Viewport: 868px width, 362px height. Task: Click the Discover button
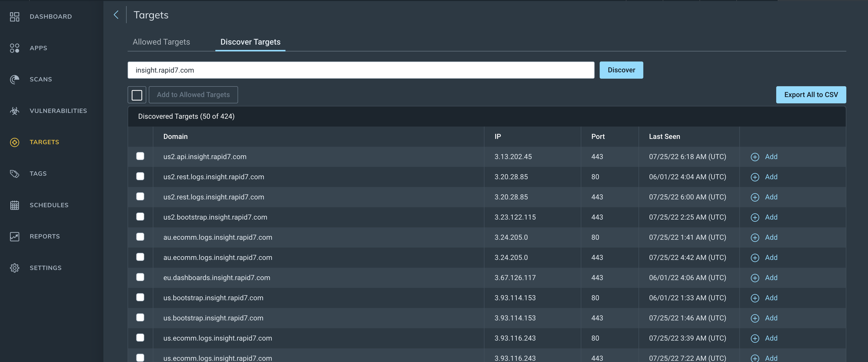621,70
